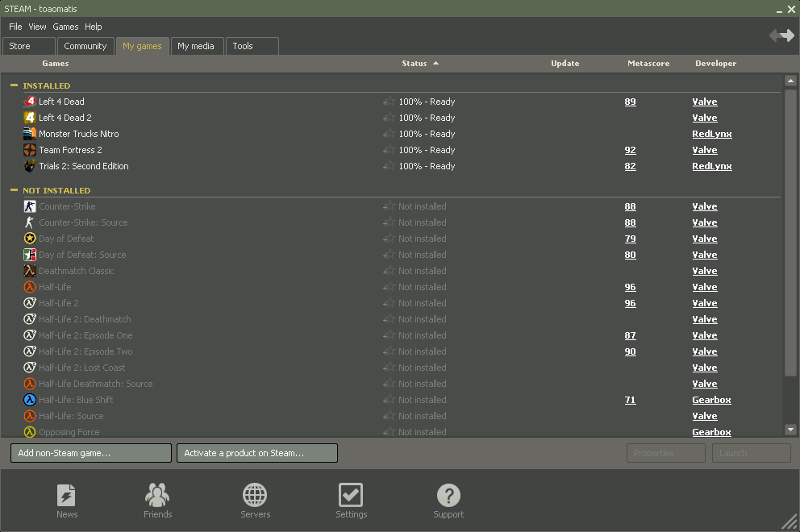Click the Half-Life: Blue Shift blue lambda icon

click(30, 400)
